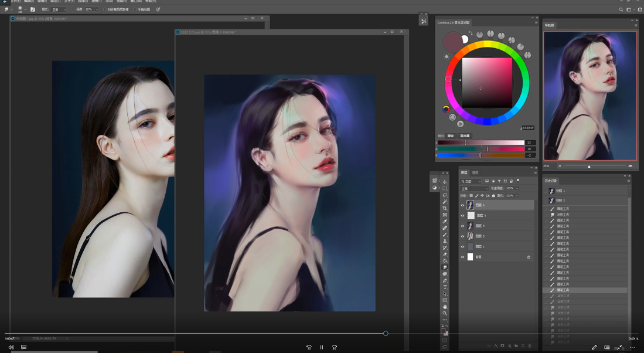The image size is (644, 353).
Task: Toggle the layer filter on/off switch
Action: [x=518, y=181]
